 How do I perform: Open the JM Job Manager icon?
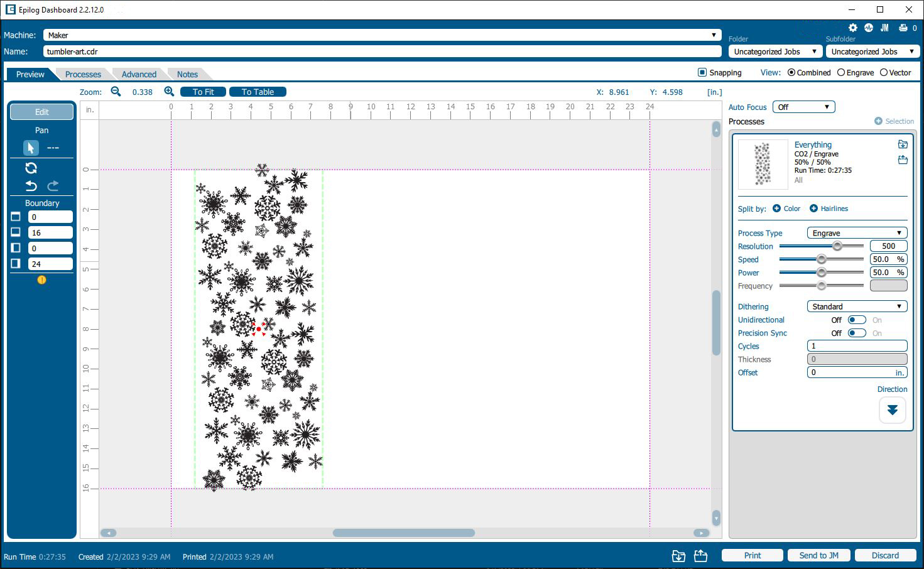click(x=884, y=28)
